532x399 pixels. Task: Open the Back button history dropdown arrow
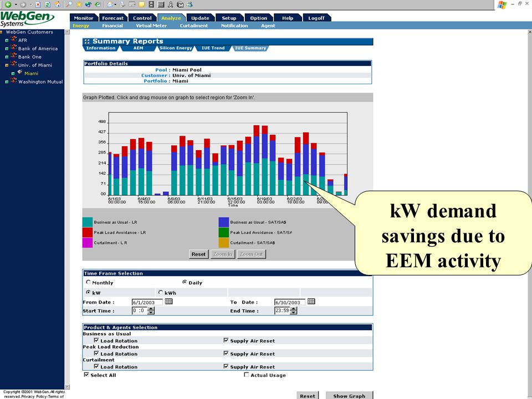tap(16, 5)
